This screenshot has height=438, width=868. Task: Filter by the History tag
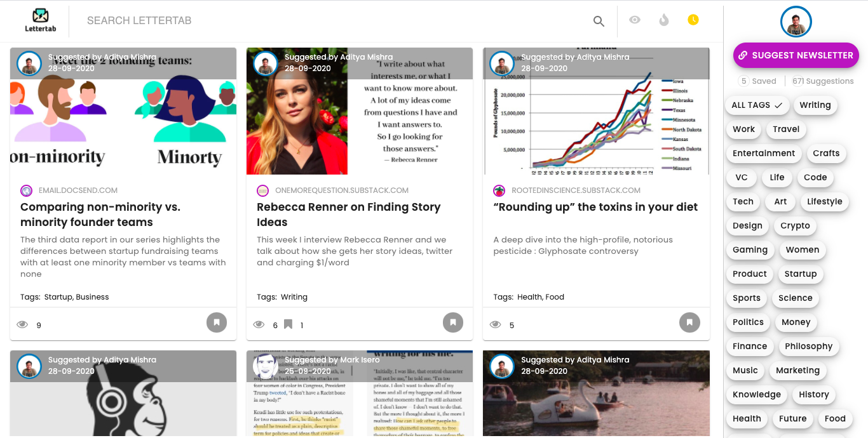[814, 395]
